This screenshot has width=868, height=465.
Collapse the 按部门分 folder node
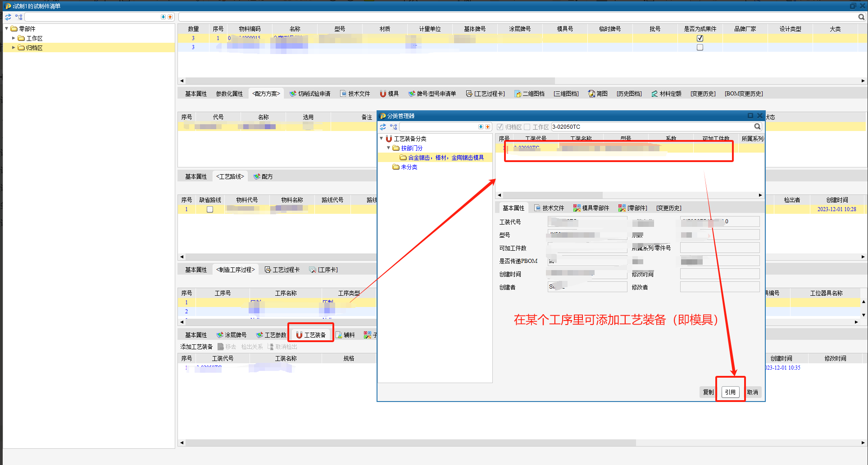click(388, 148)
